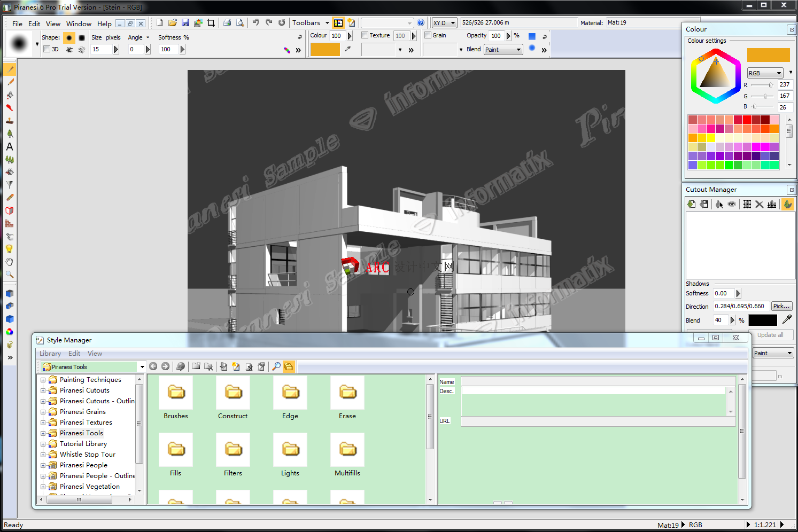Select the text tool 'A'
The width and height of the screenshot is (798, 532).
10,146
